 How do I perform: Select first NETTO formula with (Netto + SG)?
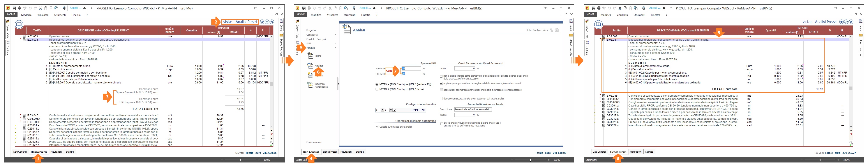[377, 84]
